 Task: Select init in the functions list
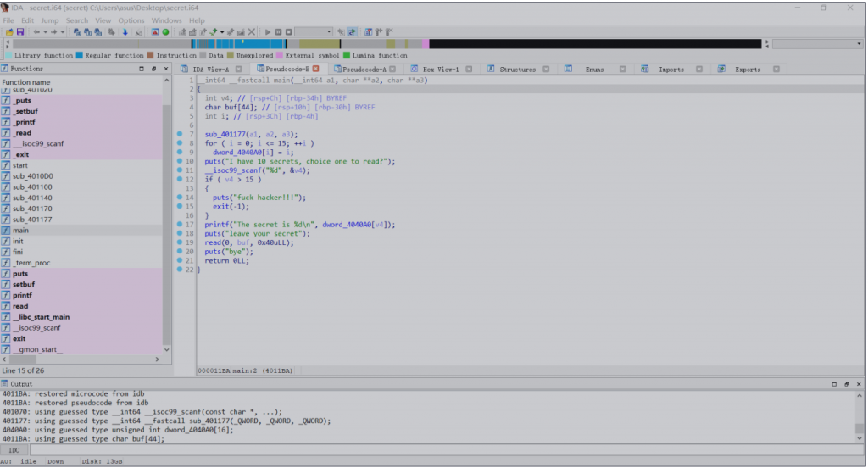click(81, 241)
